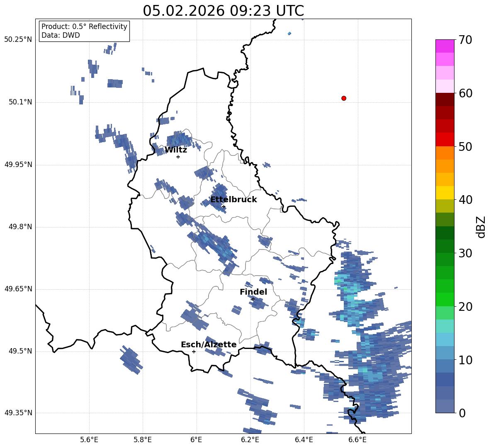Click the magenta top segment of the colorbar

tap(445, 46)
